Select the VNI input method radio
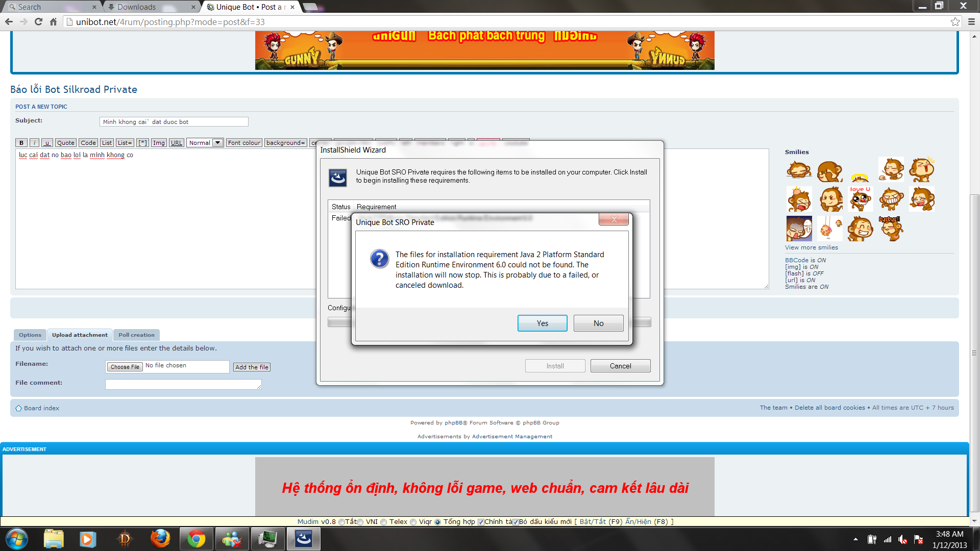The height and width of the screenshot is (551, 980). [x=360, y=522]
